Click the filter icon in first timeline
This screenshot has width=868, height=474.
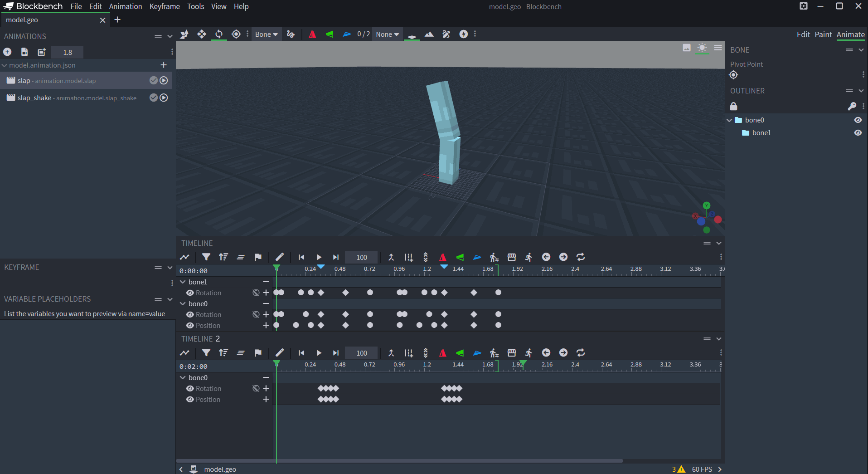[206, 257]
